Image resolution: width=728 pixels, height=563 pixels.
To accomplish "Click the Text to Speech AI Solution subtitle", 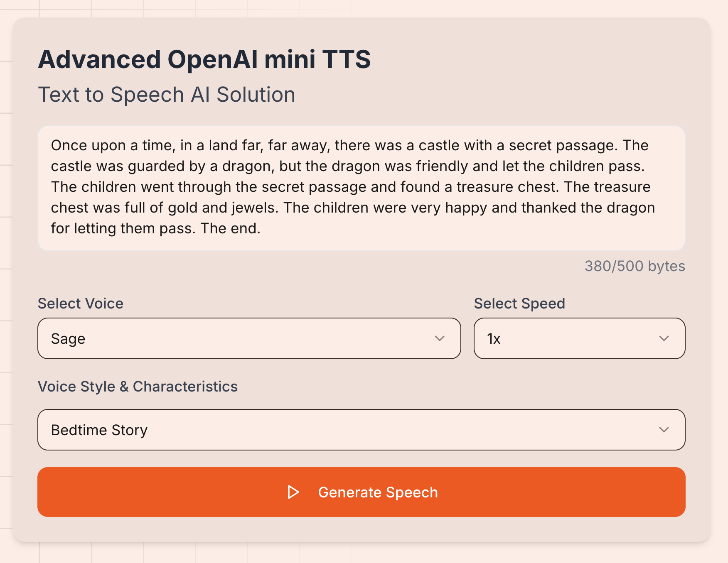I will 167,95.
